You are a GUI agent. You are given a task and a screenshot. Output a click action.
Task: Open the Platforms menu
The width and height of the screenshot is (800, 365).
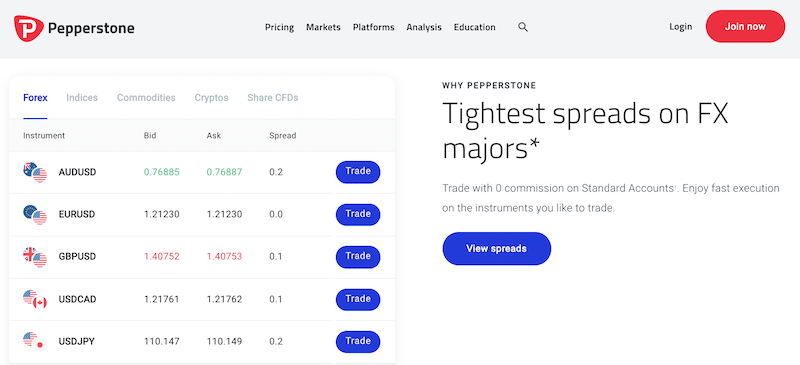coord(373,27)
